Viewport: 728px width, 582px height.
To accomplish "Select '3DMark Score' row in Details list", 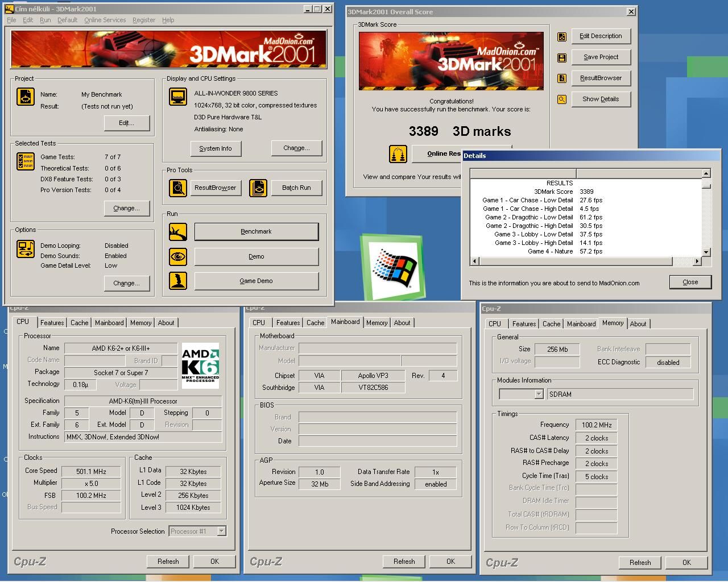I will [586, 192].
